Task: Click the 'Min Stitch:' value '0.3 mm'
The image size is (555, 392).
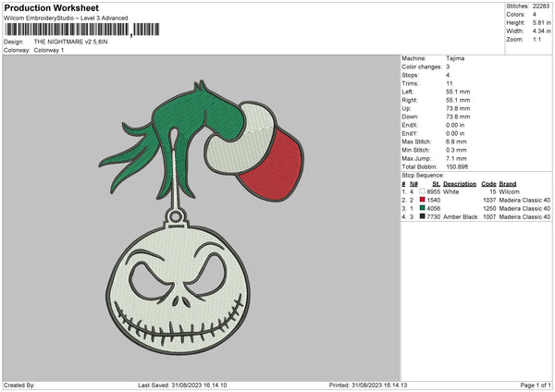Action: pyautogui.click(x=456, y=150)
